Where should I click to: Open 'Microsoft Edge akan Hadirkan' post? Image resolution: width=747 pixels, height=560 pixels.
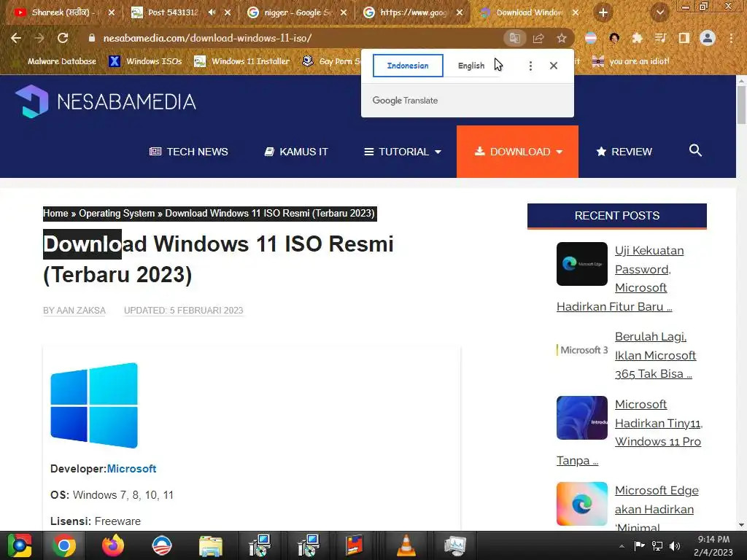click(x=657, y=509)
